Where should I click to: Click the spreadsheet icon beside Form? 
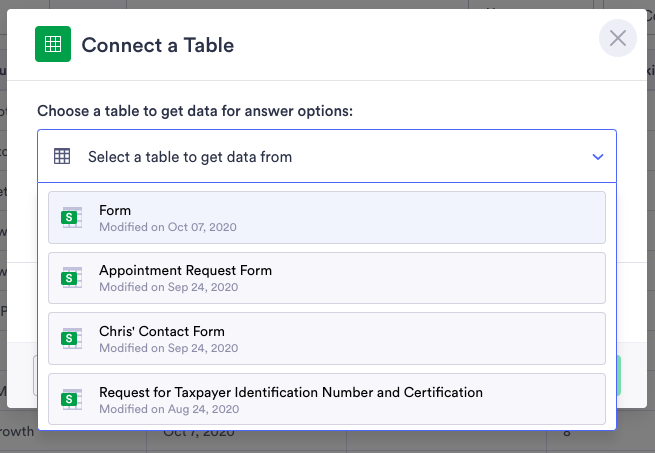[71, 218]
